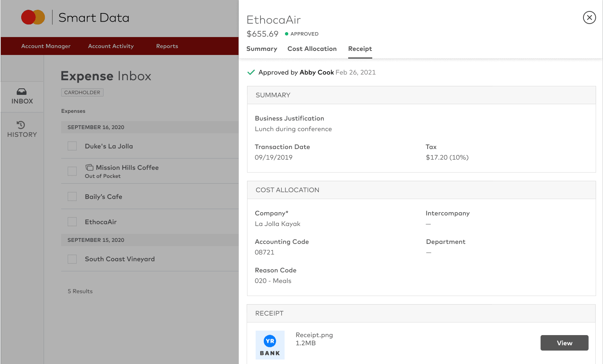Click the green Approved status dot

click(287, 34)
